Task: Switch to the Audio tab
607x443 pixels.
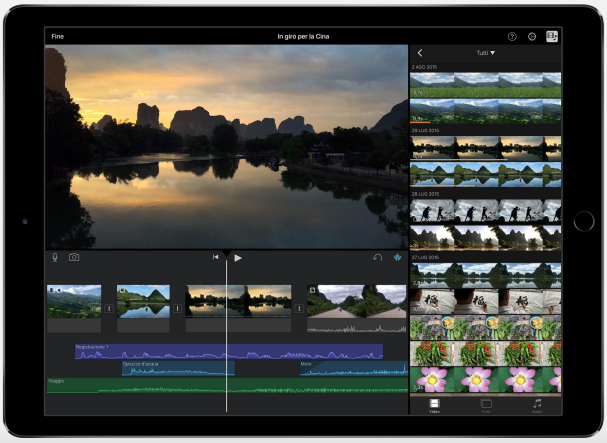Action: (x=537, y=406)
